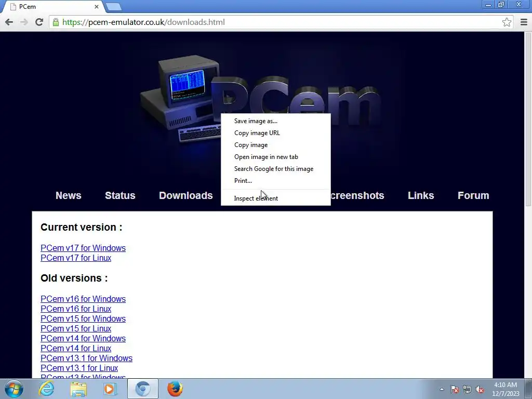
Task: Click PCem v16 for Linux link
Action: point(76,309)
